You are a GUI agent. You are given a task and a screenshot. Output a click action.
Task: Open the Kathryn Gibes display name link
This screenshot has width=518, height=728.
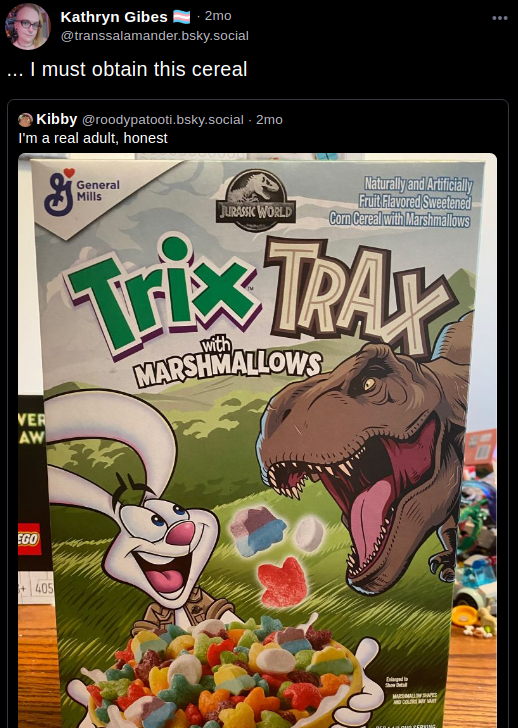pyautogui.click(x=114, y=17)
